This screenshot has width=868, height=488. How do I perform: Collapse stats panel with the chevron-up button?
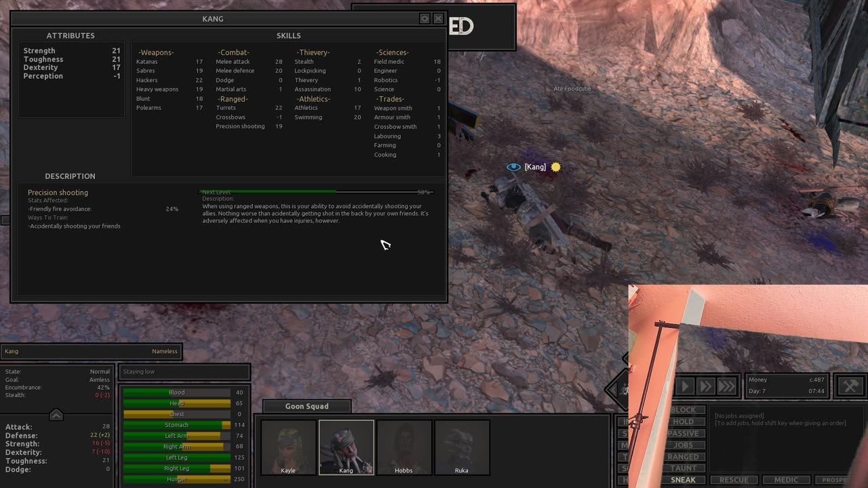56,415
